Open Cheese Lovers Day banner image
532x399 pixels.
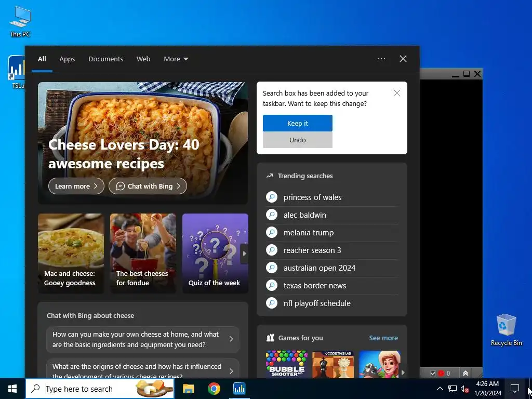coord(143,143)
